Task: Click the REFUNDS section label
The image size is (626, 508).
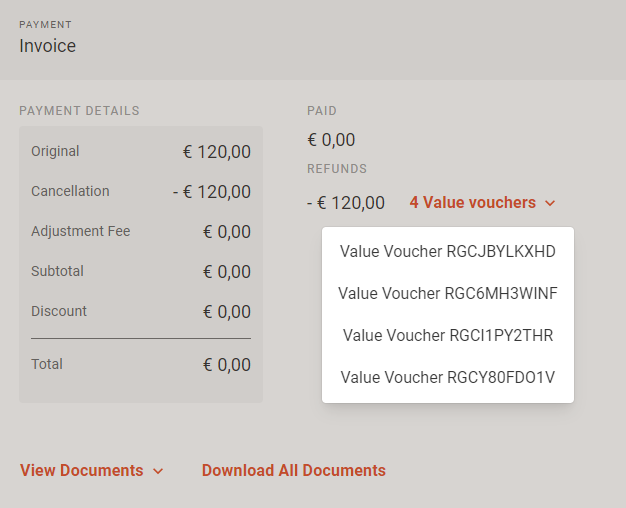Action: [x=337, y=169]
